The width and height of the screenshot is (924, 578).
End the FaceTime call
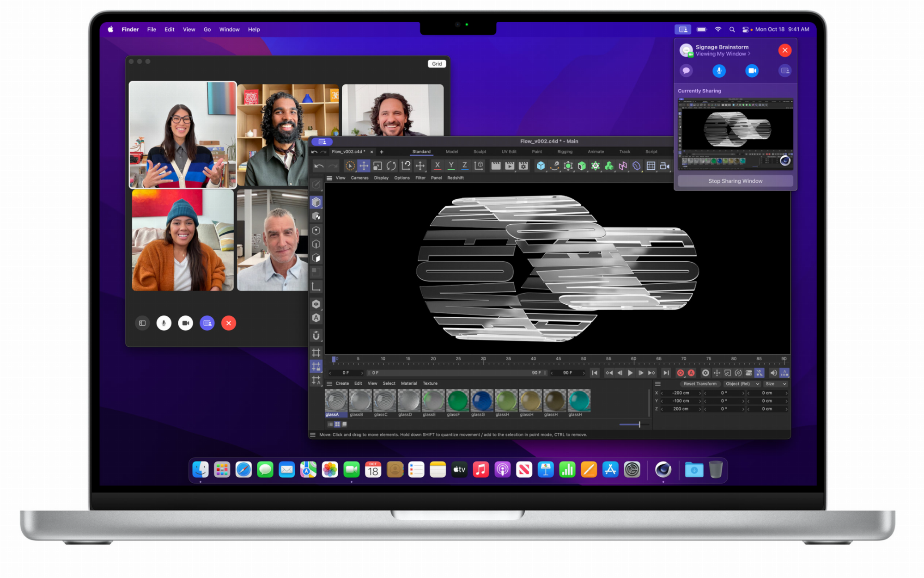tap(229, 323)
